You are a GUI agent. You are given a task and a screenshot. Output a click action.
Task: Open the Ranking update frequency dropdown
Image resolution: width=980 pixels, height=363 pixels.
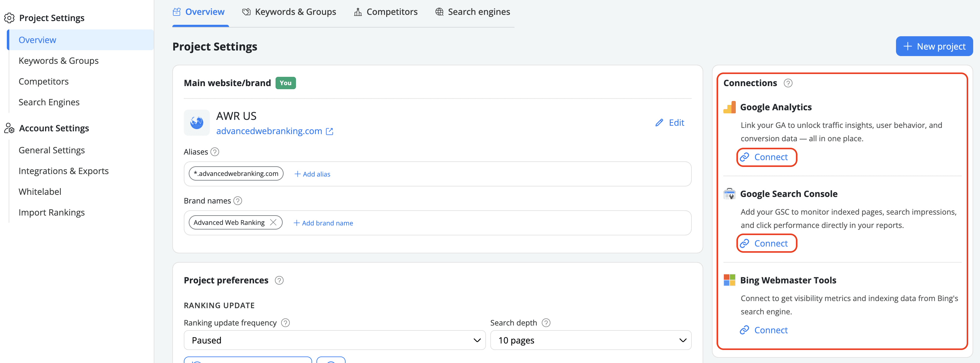(x=335, y=340)
